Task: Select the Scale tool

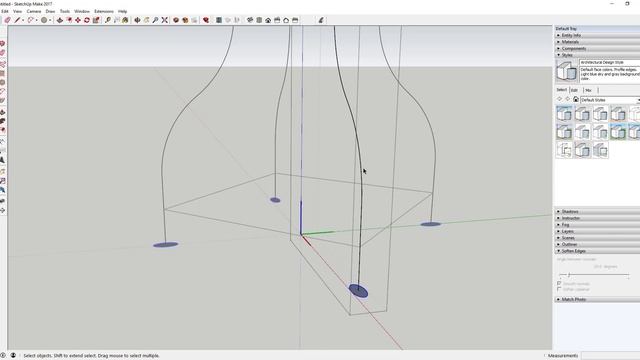Action: tap(96, 20)
